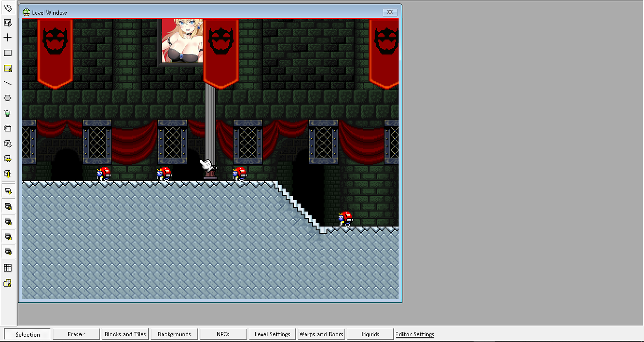Select the yellow rectangle auto tool

click(x=8, y=68)
